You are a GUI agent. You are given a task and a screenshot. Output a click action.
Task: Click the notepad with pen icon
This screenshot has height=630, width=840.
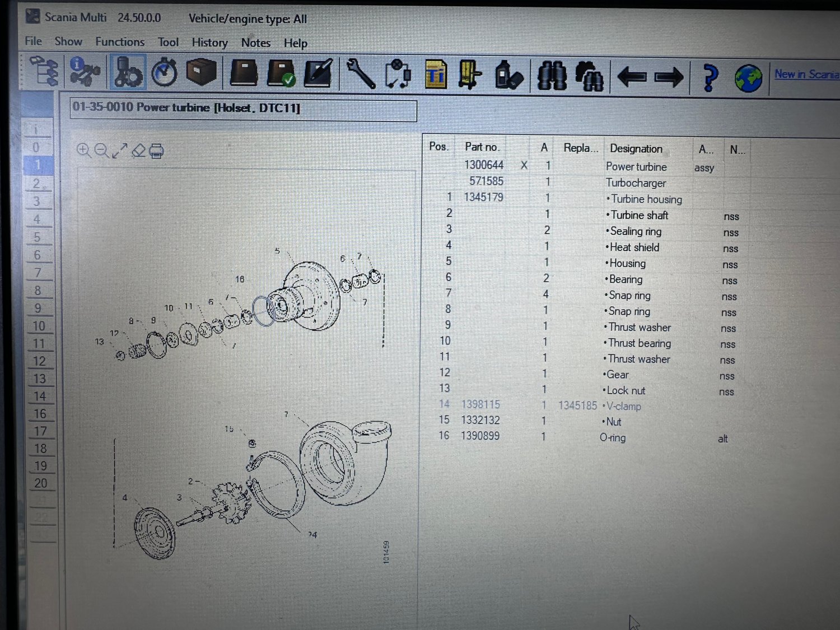318,73
